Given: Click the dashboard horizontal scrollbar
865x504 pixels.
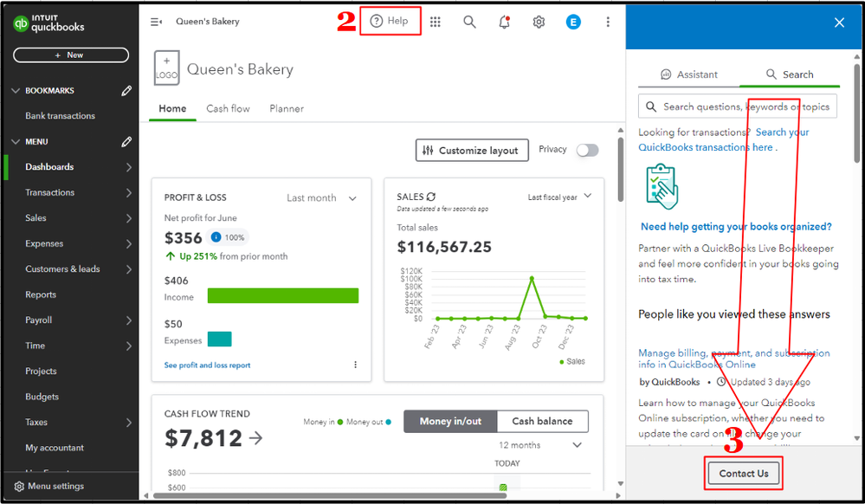Looking at the screenshot, I should coord(329,495).
